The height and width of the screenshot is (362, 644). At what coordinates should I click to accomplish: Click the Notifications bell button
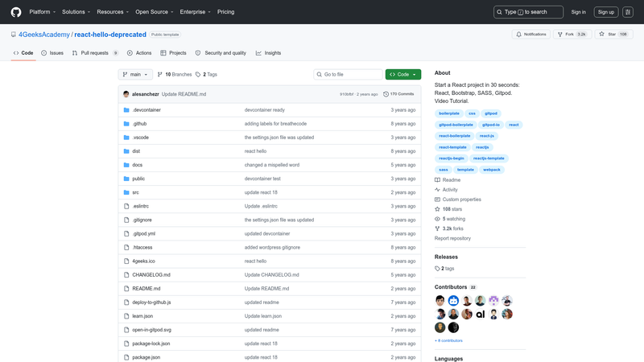531,35
